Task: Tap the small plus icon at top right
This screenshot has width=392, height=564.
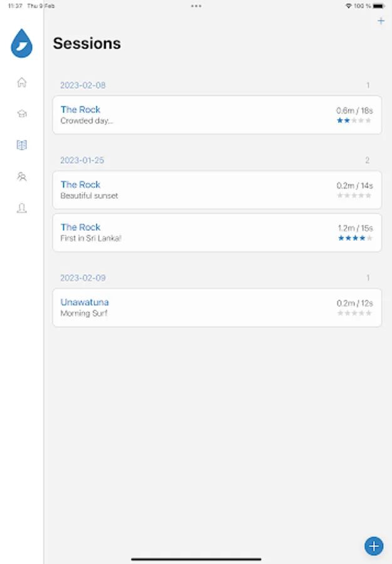Action: 381,21
